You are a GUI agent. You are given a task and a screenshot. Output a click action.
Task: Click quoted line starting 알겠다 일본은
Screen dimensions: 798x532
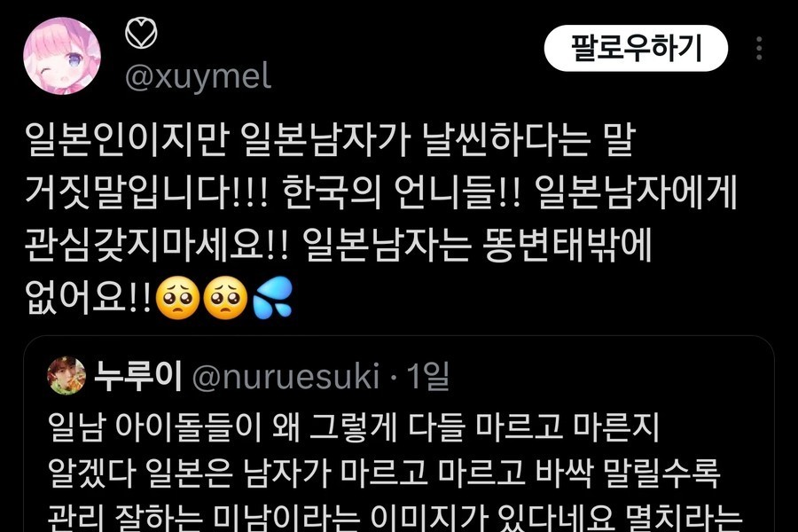tap(384, 473)
